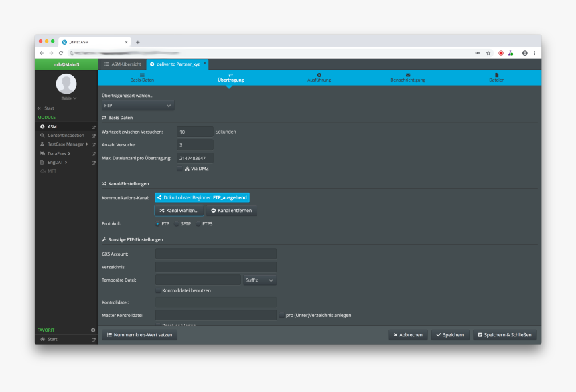Viewport: 576px width, 392px height.
Task: Switch to ASM-Übersicht tab
Action: [x=123, y=64]
